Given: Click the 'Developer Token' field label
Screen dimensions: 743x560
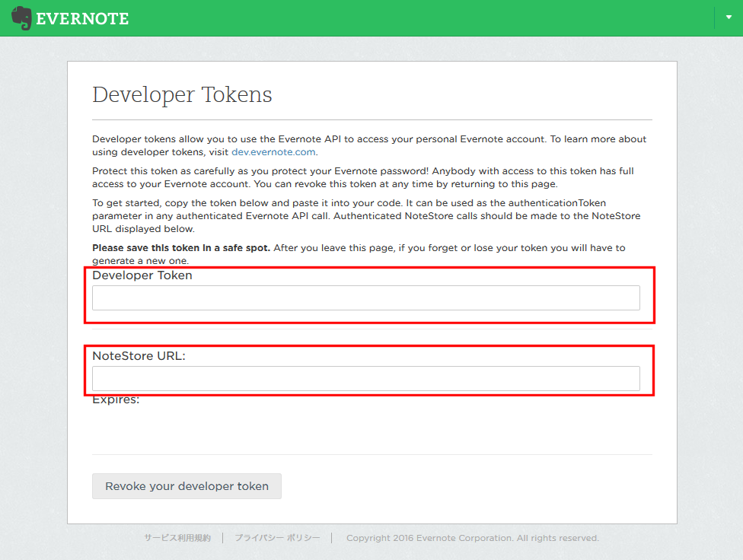Looking at the screenshot, I should coord(142,275).
